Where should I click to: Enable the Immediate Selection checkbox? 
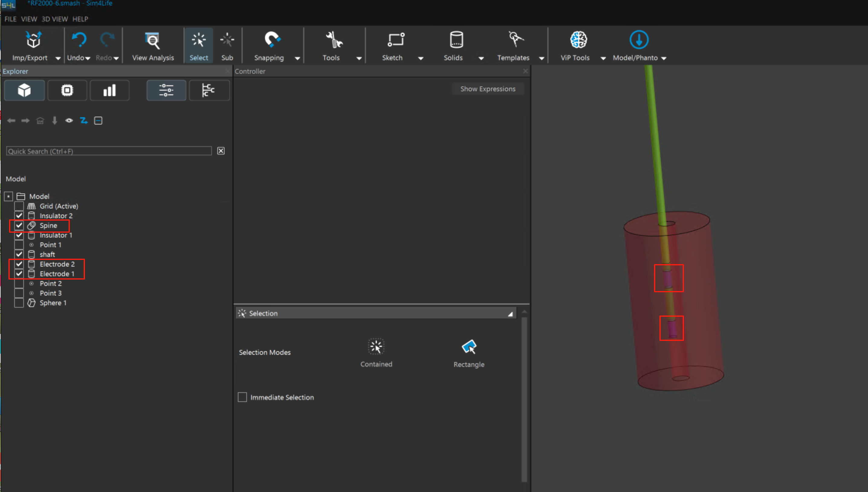[x=242, y=397]
